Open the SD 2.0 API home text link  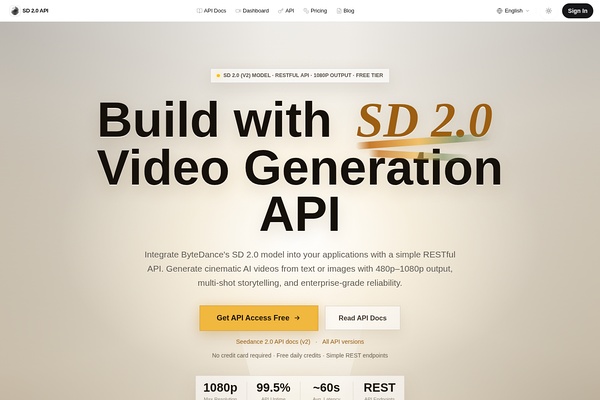(35, 11)
